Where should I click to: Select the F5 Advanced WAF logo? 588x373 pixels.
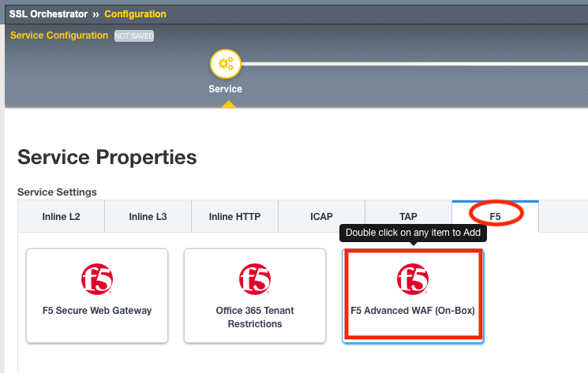[x=413, y=279]
